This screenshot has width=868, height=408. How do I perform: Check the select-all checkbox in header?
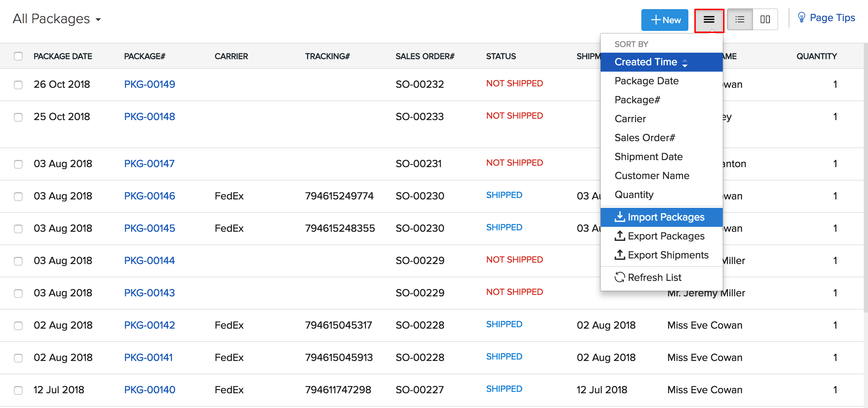pyautogui.click(x=18, y=56)
